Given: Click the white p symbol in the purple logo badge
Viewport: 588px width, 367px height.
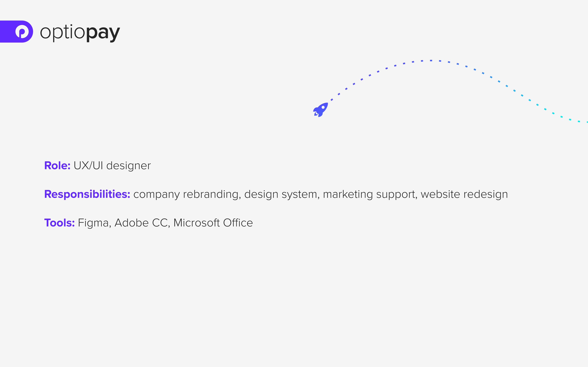Looking at the screenshot, I should pos(22,32).
